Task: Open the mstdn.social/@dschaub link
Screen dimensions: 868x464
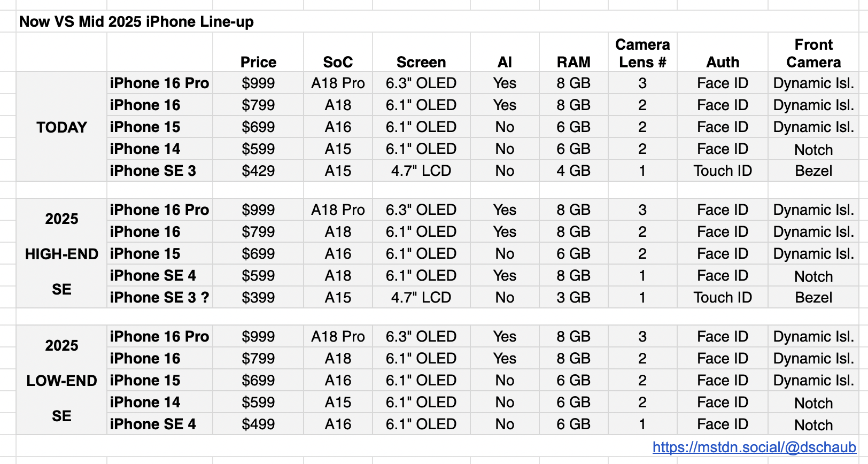Action: pos(754,447)
